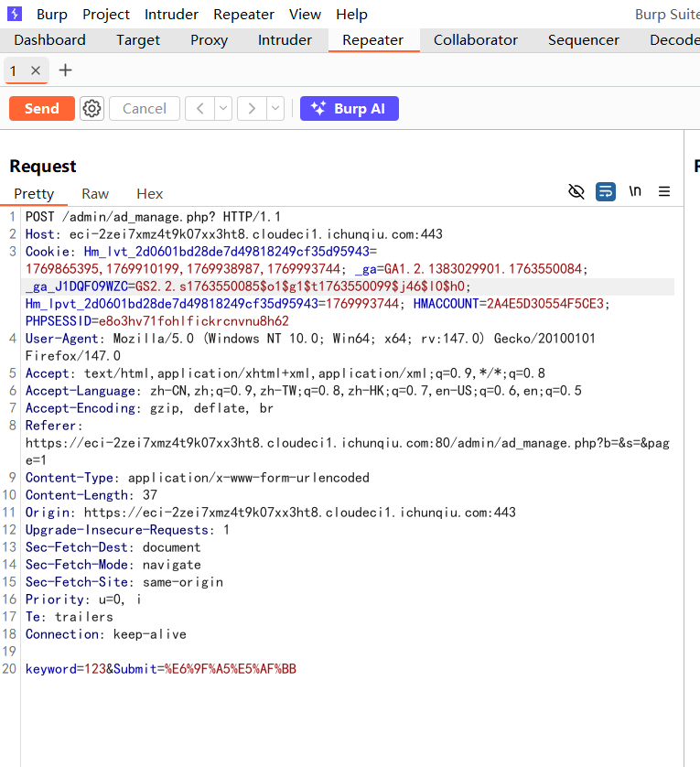Toggle hidden-items crossed eye icon
The width and height of the screenshot is (700, 767).
pos(576,191)
